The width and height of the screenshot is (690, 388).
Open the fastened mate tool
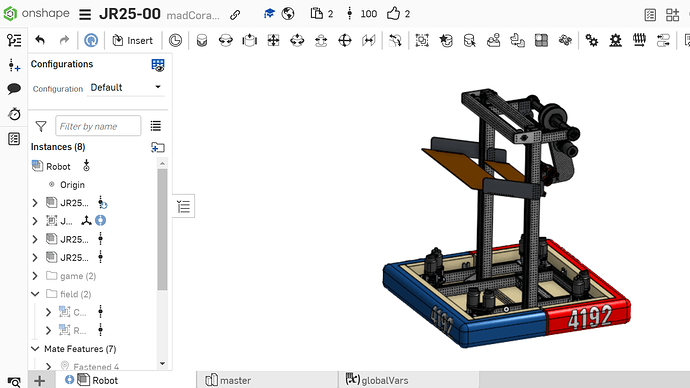(x=202, y=40)
